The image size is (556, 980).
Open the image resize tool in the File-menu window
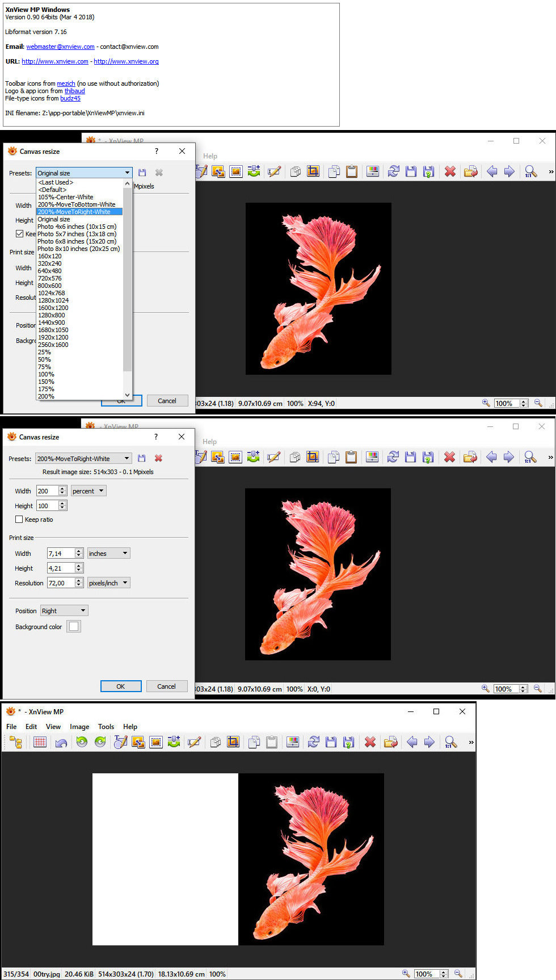[138, 742]
